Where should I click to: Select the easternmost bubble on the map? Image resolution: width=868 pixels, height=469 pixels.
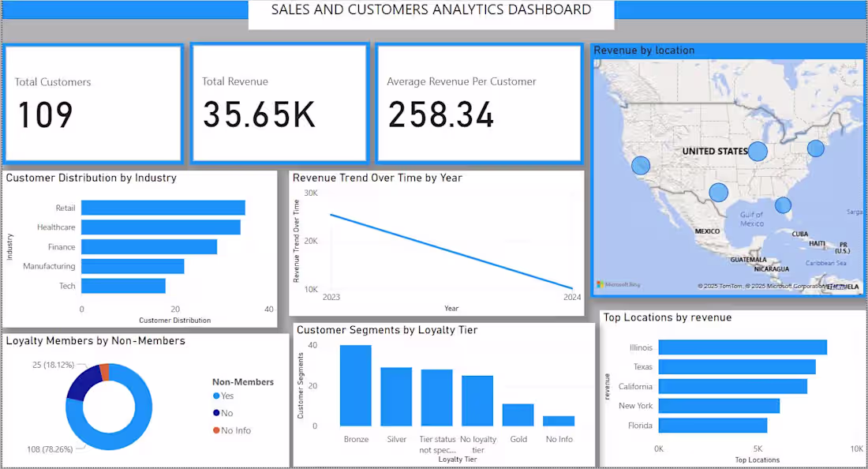[816, 148]
